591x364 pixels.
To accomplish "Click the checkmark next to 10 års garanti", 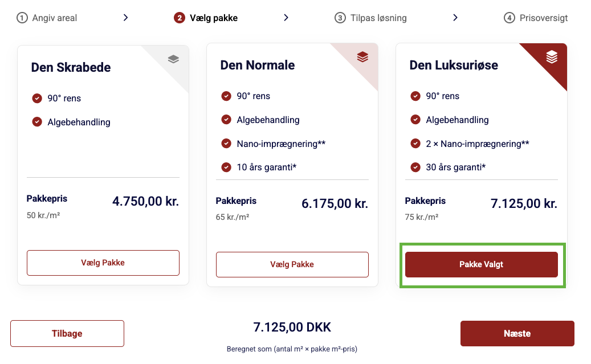I will tap(226, 167).
